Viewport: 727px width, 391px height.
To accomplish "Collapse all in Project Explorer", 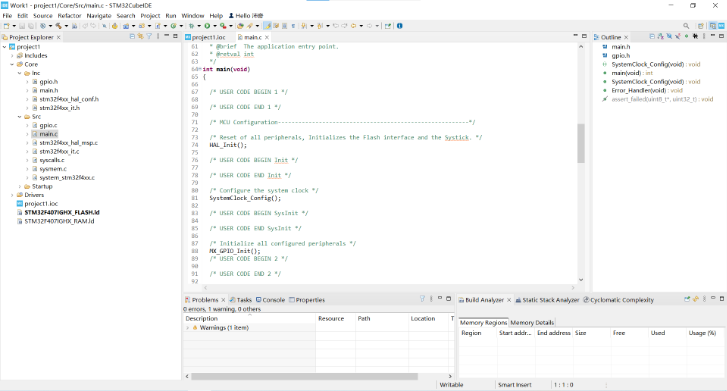I will coord(132,36).
